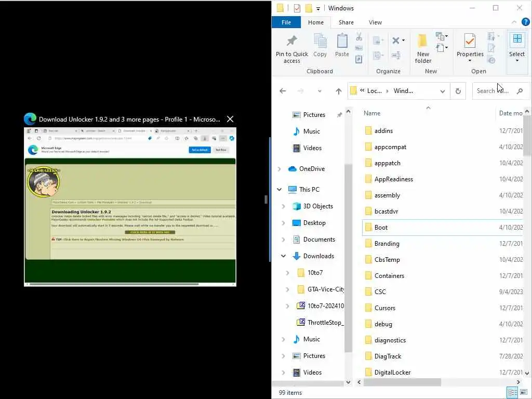Switch to the Share ribbon tab

coord(346,22)
